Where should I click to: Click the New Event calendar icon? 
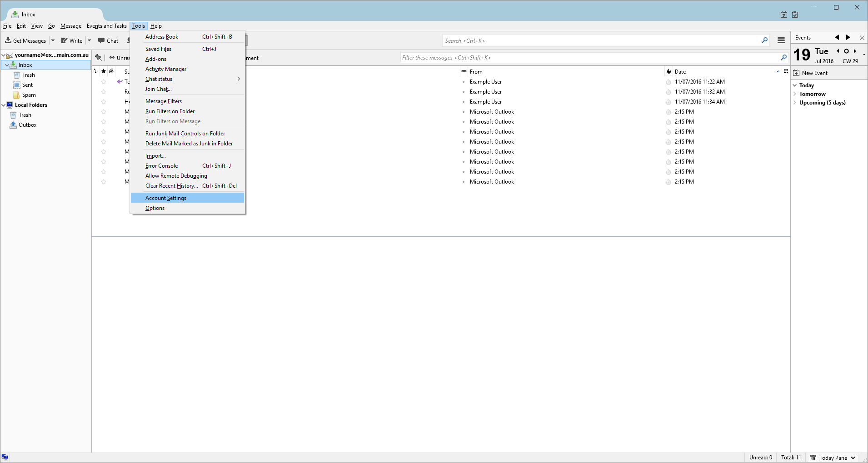pos(796,73)
